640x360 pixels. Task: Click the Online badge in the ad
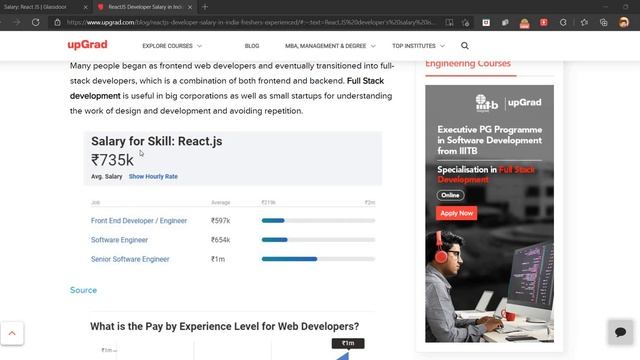(450, 195)
